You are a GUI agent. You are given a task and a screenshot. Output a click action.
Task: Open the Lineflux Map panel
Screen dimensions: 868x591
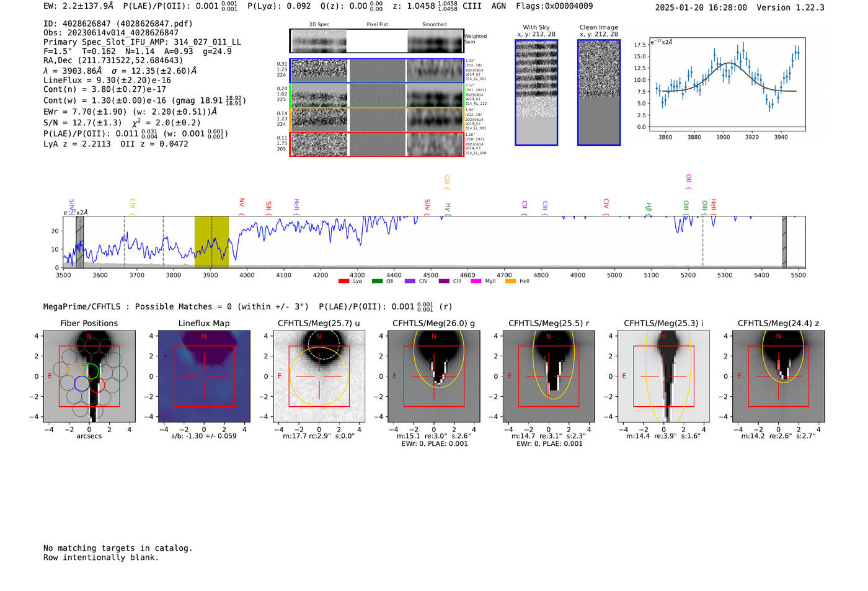[x=204, y=376]
